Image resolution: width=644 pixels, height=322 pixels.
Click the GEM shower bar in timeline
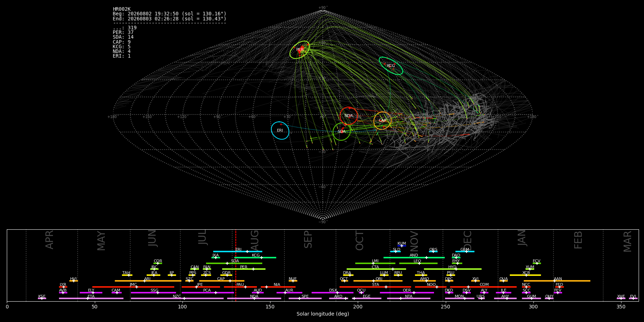465,252
